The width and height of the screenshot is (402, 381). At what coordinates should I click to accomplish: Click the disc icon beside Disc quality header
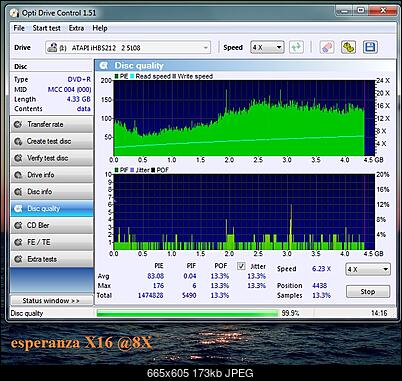103,66
